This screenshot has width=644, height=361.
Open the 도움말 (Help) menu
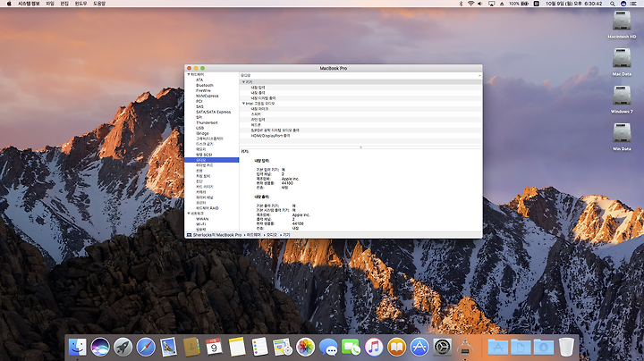coord(99,4)
